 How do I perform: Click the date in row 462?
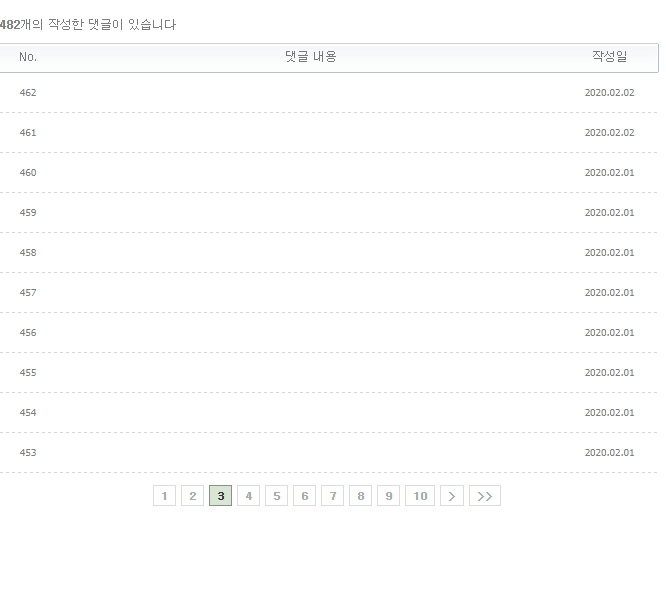click(x=610, y=93)
